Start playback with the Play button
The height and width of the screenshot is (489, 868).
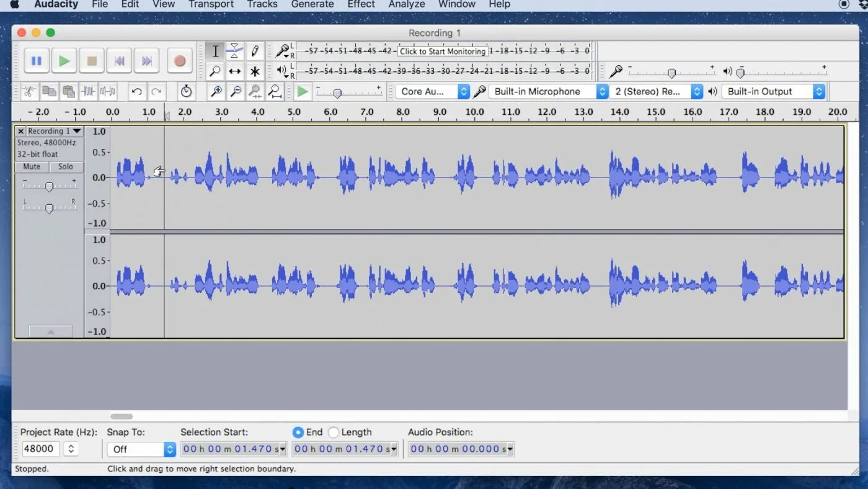(64, 61)
